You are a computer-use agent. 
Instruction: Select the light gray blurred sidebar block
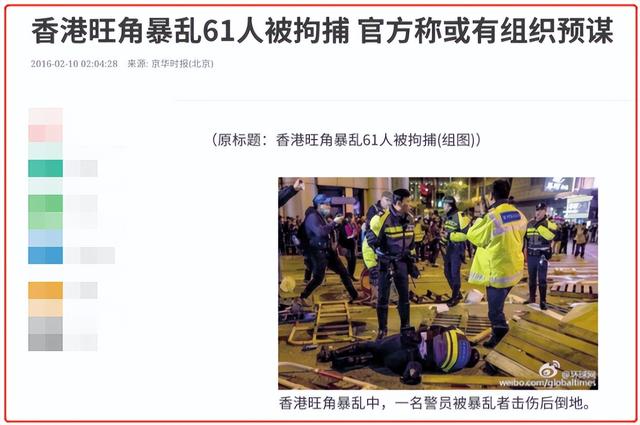(45, 325)
